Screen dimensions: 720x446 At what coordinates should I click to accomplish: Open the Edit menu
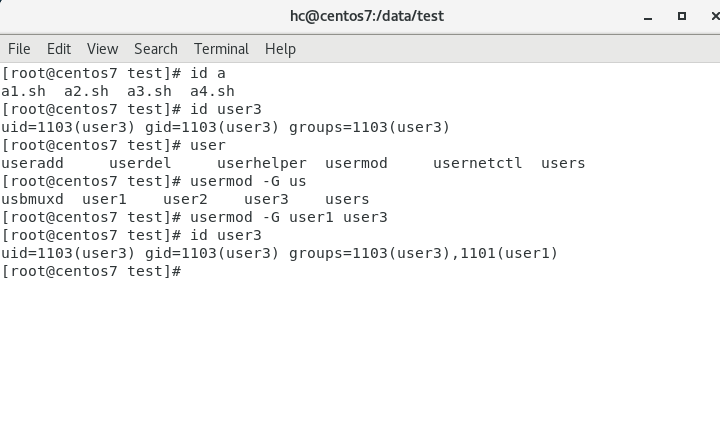[x=59, y=49]
